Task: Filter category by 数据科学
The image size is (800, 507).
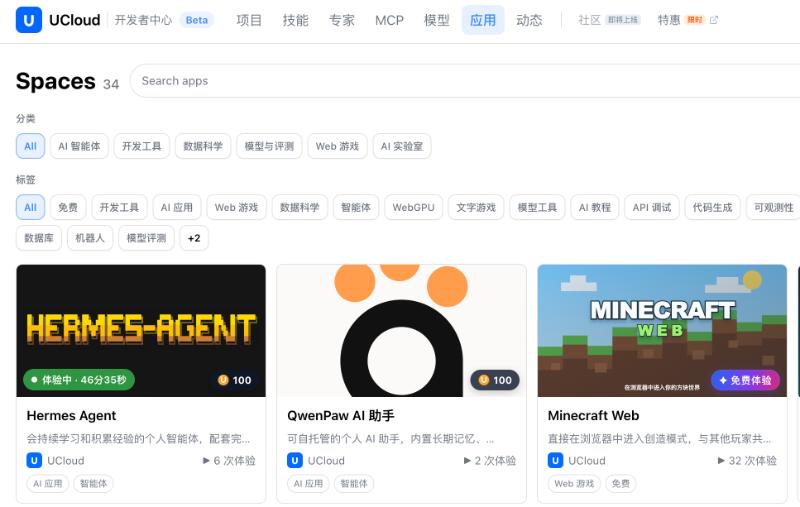Action: click(203, 146)
